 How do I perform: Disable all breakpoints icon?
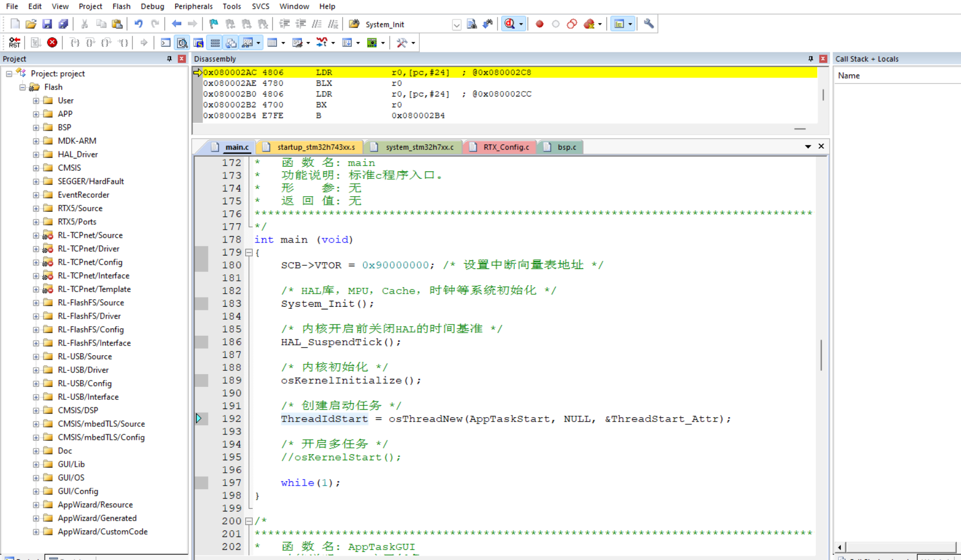[x=572, y=24]
